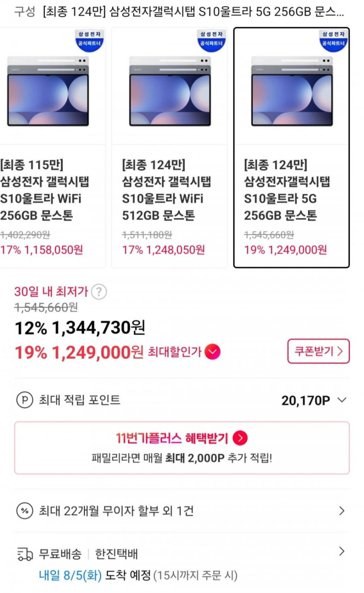Click the delivery truck icon
The height and width of the screenshot is (593, 364).
25,554
